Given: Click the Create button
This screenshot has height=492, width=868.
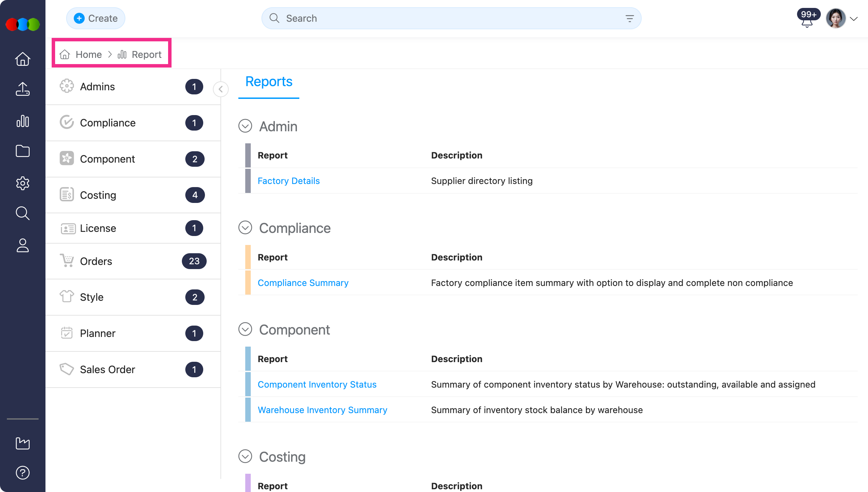Looking at the screenshot, I should 96,18.
